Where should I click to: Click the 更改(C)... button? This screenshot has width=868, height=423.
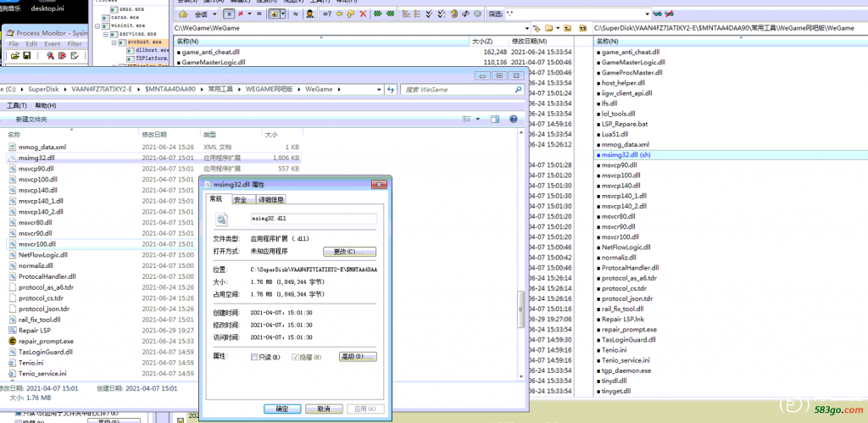349,252
